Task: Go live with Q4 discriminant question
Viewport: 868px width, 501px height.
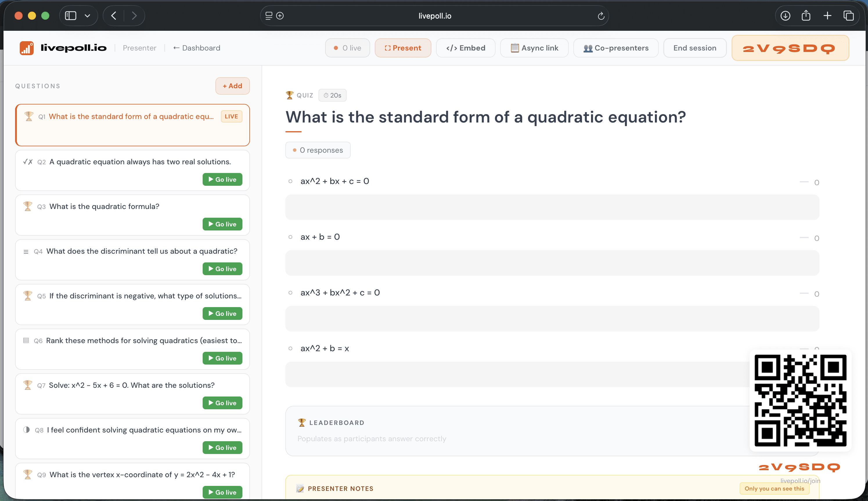Action: [222, 269]
